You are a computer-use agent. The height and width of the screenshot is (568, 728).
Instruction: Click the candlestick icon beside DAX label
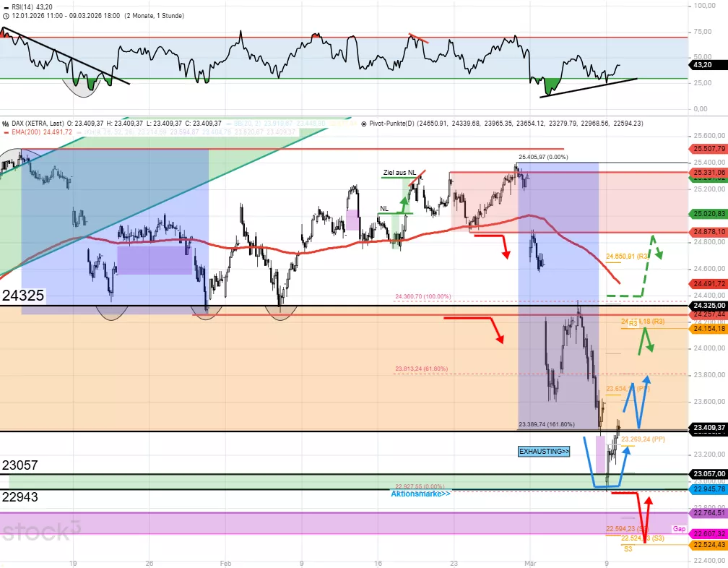pyautogui.click(x=5, y=124)
